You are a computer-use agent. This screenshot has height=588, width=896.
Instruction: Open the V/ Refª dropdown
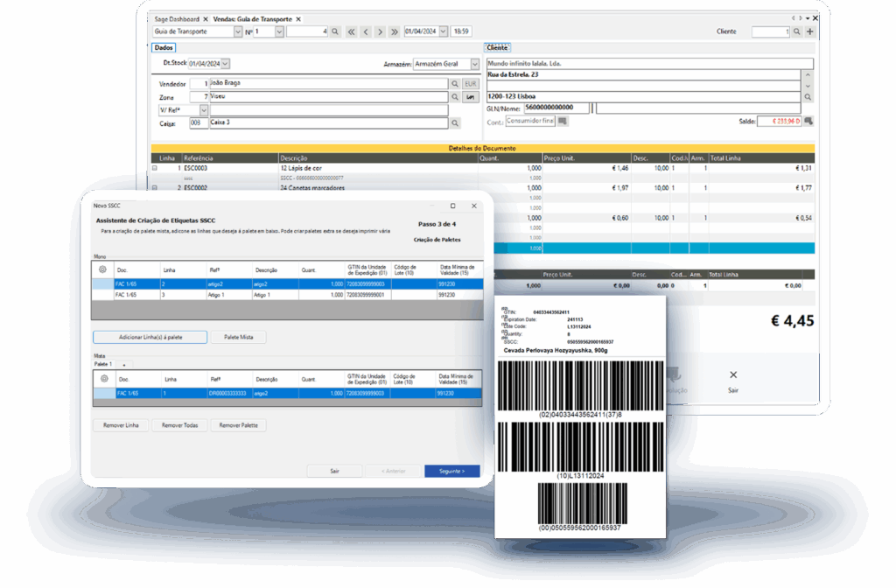(x=203, y=109)
